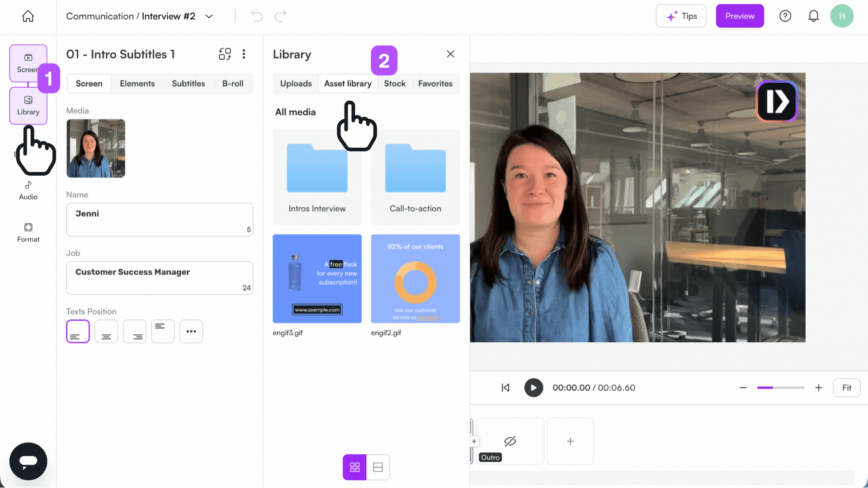
Task: Click the aspect ratio icon next to scene title
Action: coord(225,54)
